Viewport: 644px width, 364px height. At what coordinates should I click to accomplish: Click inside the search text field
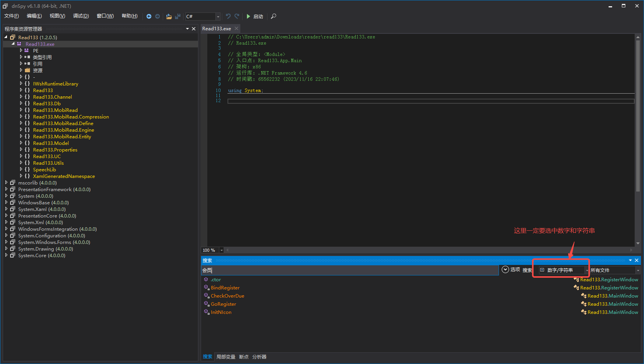click(x=350, y=270)
